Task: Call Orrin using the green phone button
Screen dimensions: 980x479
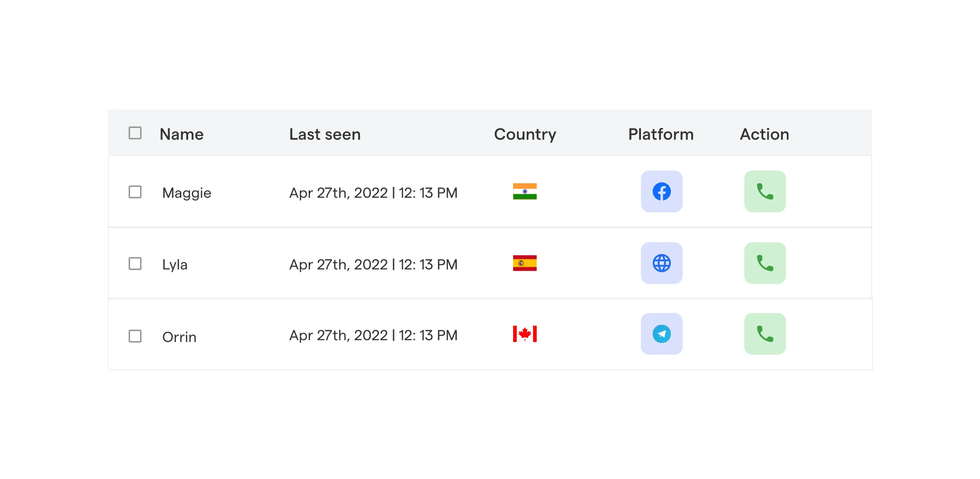Action: click(x=765, y=334)
